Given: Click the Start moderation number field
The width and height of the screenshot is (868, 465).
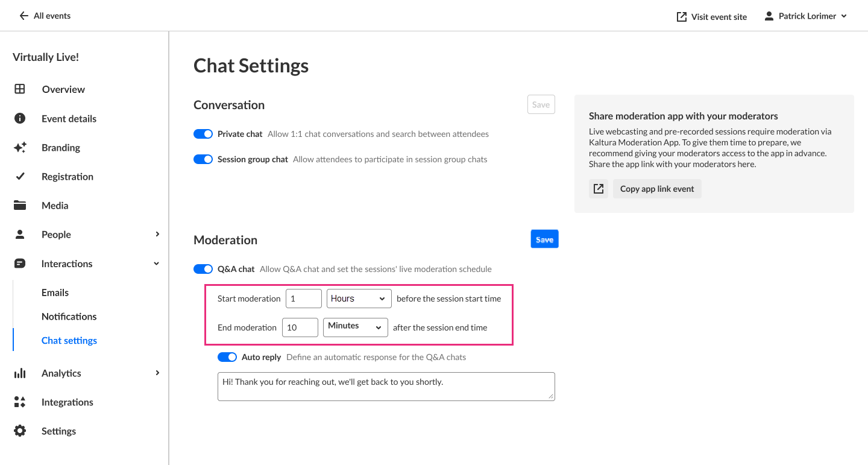Looking at the screenshot, I should click(x=303, y=299).
